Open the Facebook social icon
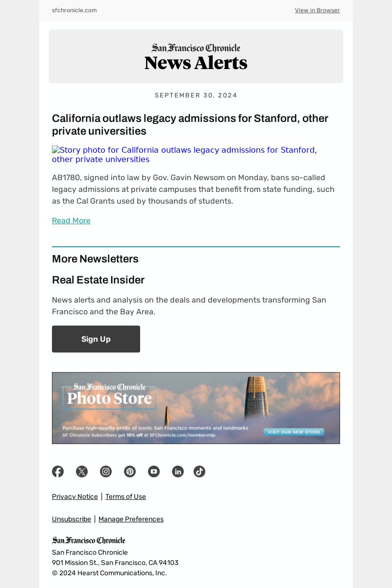Screen dimensions: 392x588 point(58,471)
